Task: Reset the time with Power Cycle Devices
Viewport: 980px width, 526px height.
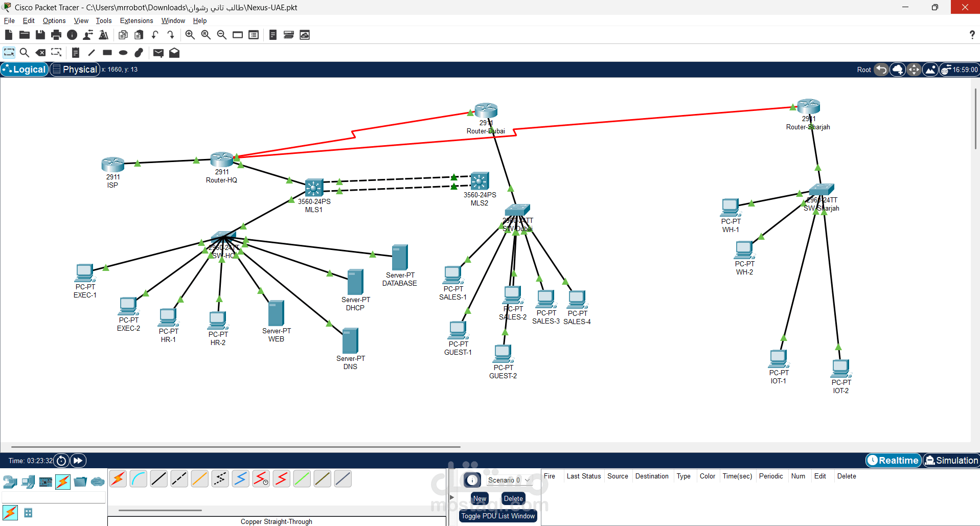Action: (61, 461)
